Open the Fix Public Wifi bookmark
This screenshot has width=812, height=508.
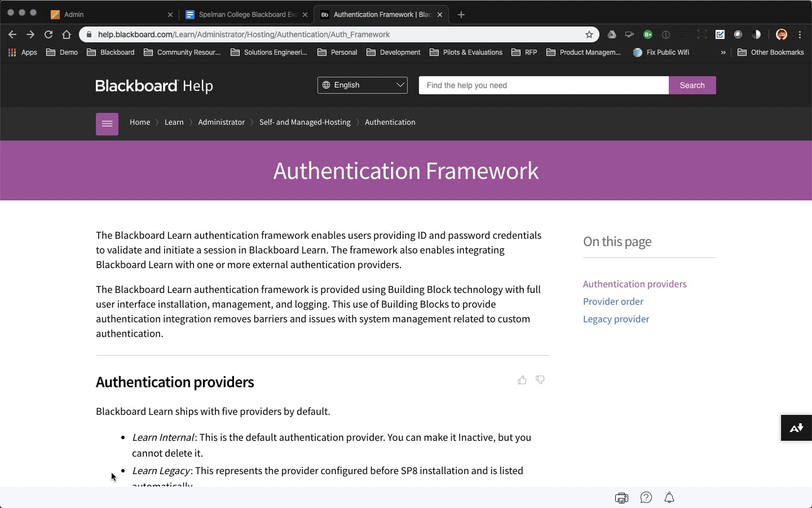(661, 52)
